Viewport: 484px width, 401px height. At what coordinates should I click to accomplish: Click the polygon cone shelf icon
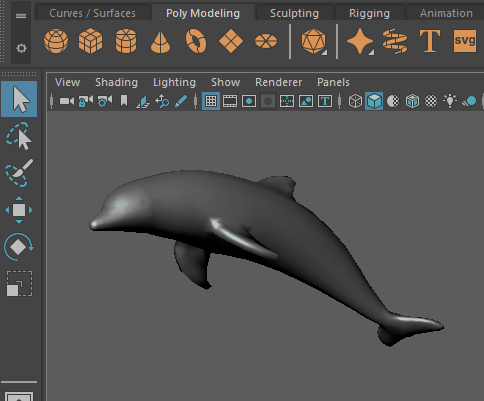[x=160, y=42]
